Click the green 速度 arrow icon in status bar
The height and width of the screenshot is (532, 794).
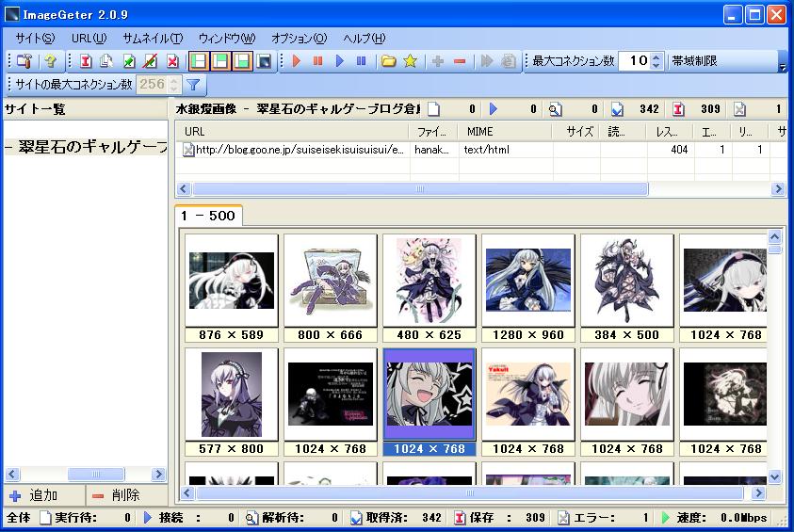click(x=666, y=518)
